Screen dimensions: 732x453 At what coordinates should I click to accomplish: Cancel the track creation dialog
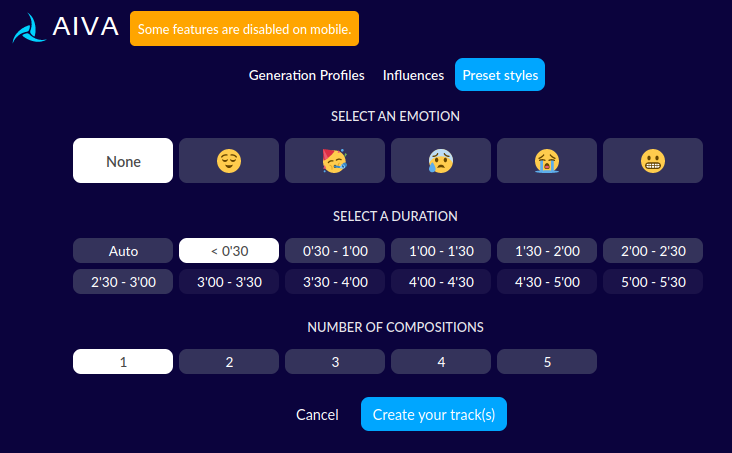(317, 415)
